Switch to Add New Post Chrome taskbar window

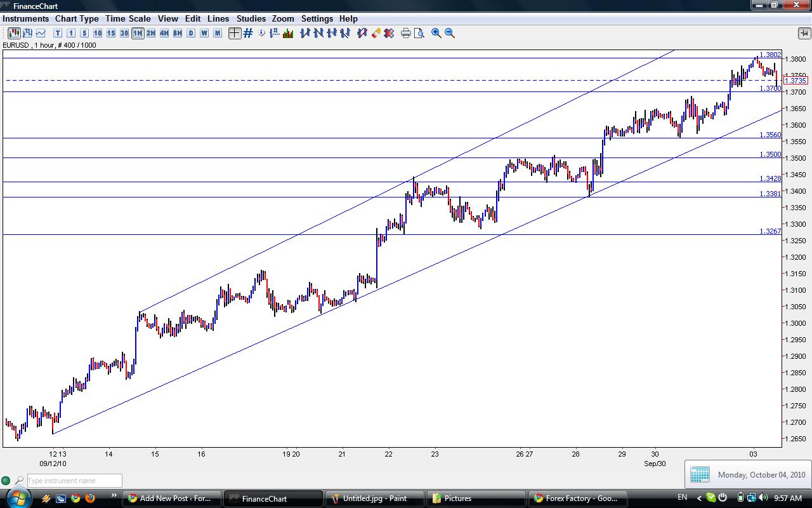click(x=172, y=498)
